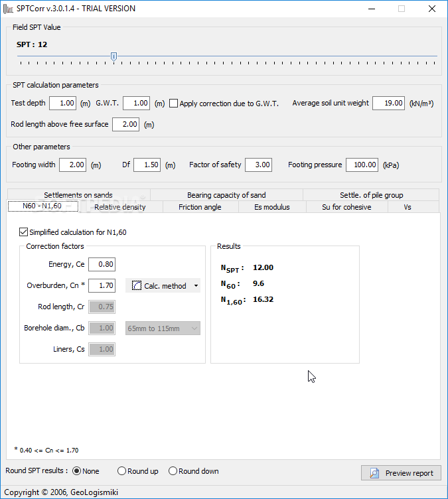Image resolution: width=448 pixels, height=499 pixels.
Task: Click the Rod length above free surface field
Action: click(125, 124)
